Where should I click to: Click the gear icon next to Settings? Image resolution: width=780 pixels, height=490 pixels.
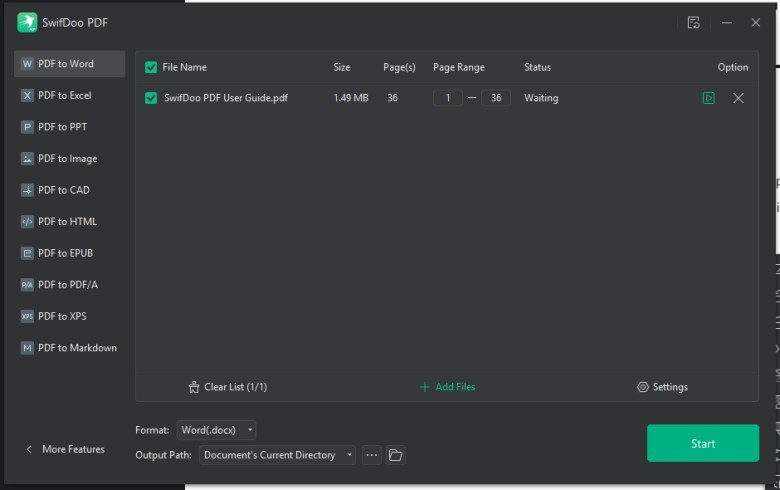[x=643, y=387]
